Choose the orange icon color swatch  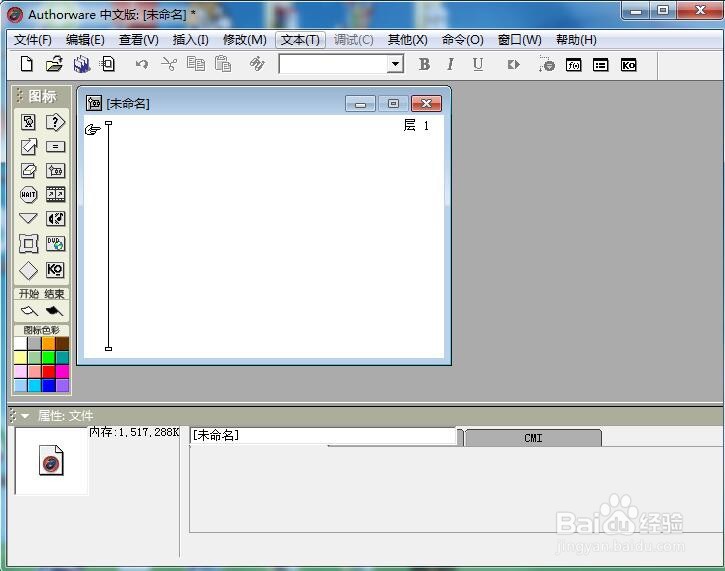coord(49,344)
